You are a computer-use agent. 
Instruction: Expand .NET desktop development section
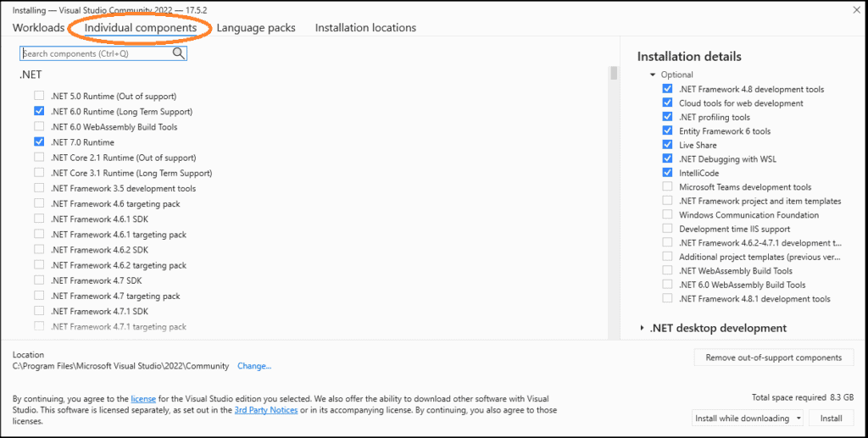tap(643, 328)
